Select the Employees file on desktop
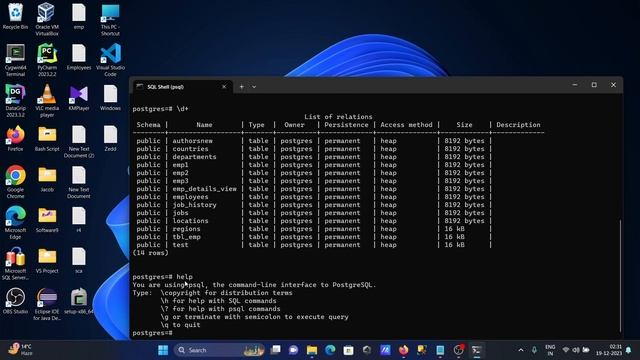 tap(79, 57)
